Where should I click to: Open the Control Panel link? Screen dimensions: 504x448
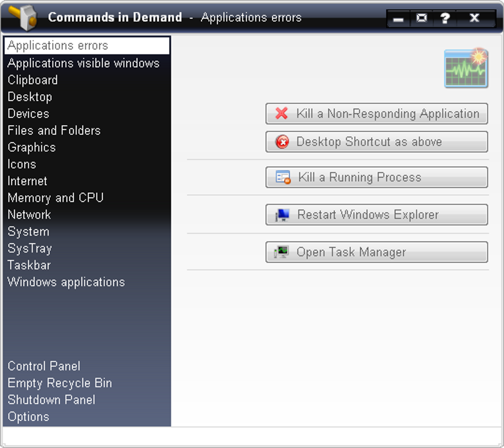tap(44, 366)
